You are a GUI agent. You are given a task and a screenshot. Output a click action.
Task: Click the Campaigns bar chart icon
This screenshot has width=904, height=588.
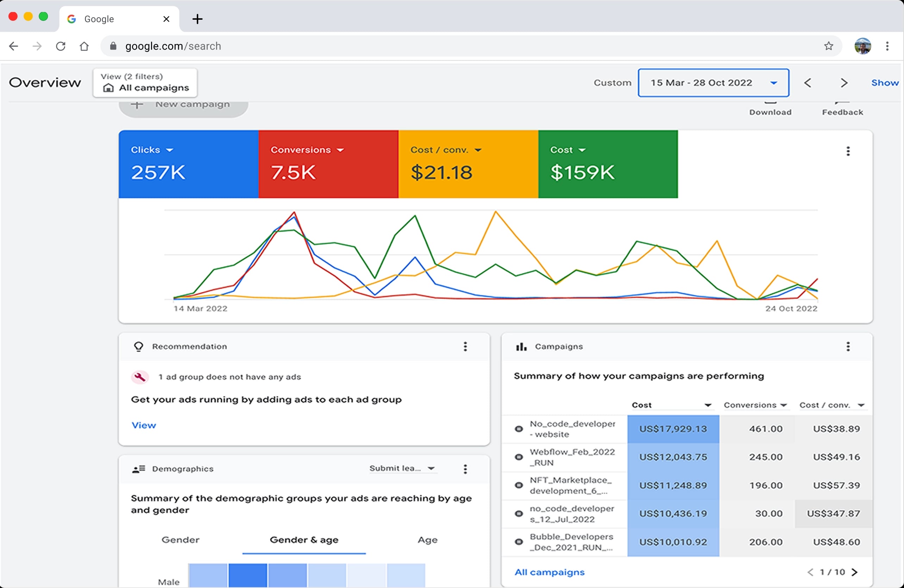point(521,347)
